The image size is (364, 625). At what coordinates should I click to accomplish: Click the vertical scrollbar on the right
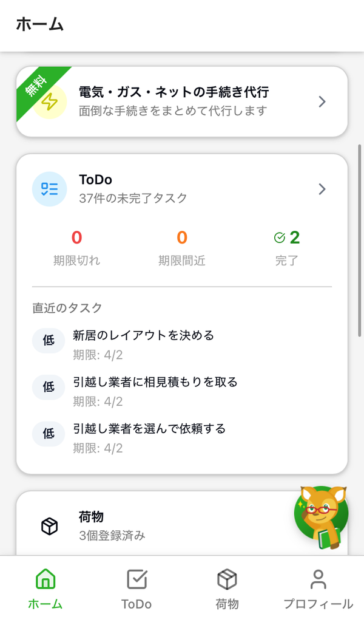coord(360,241)
